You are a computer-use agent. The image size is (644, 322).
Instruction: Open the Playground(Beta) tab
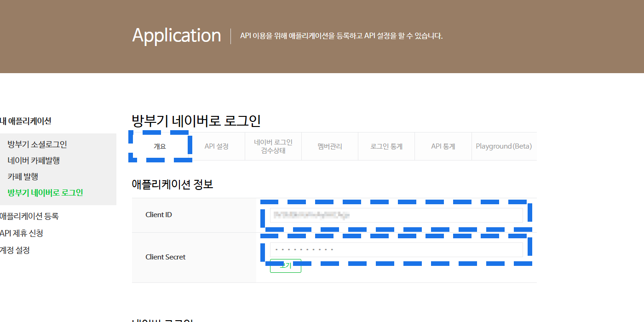coord(504,146)
